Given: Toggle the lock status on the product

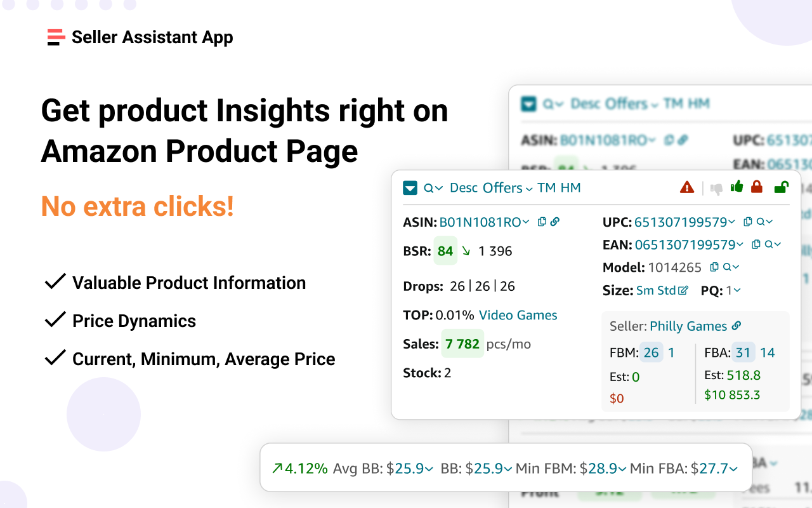Looking at the screenshot, I should tap(757, 187).
